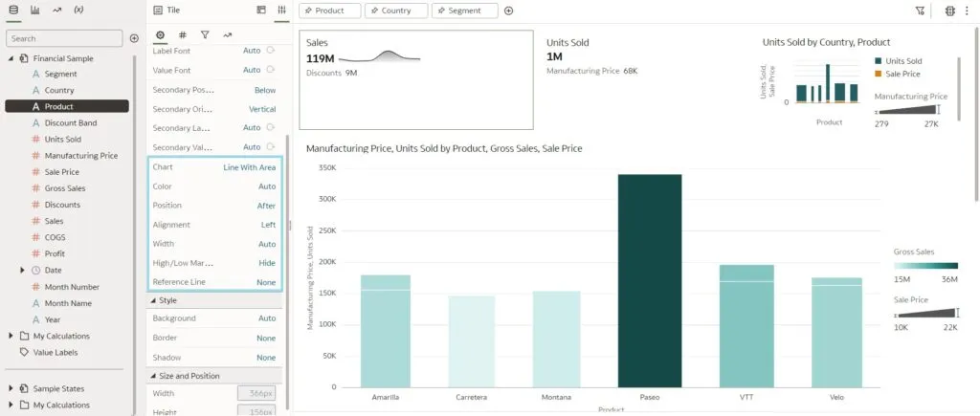Open the Grammar layout icon next to Tile
This screenshot has width=980, height=416.
(x=261, y=10)
